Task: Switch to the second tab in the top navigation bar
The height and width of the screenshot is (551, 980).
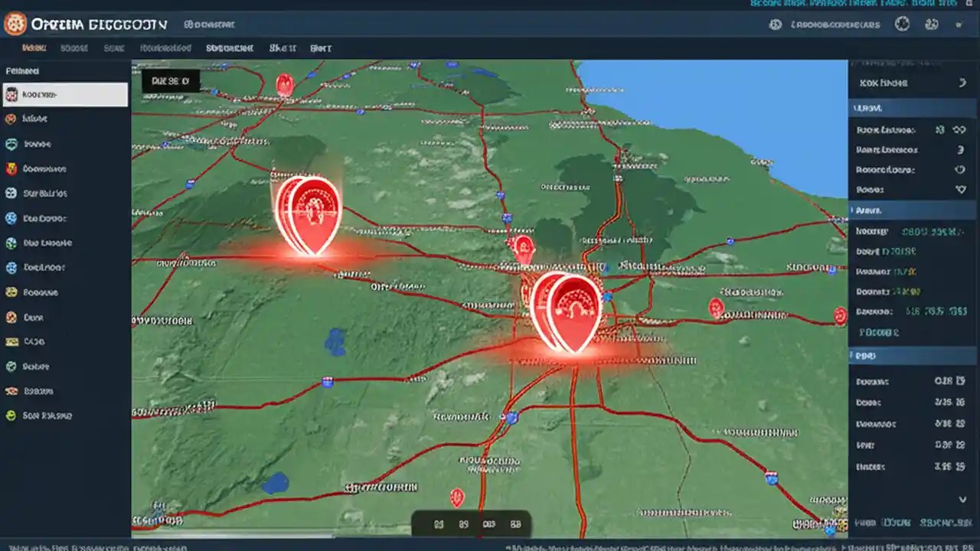Action: pyautogui.click(x=74, y=47)
